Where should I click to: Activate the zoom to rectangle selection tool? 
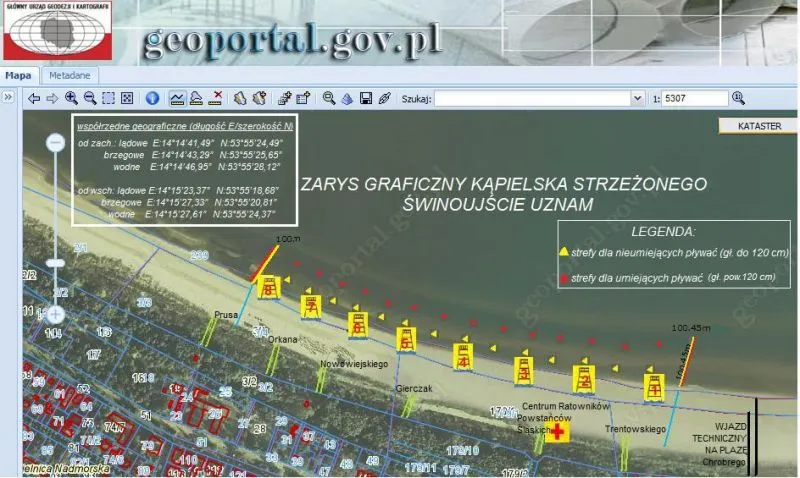[x=108, y=98]
